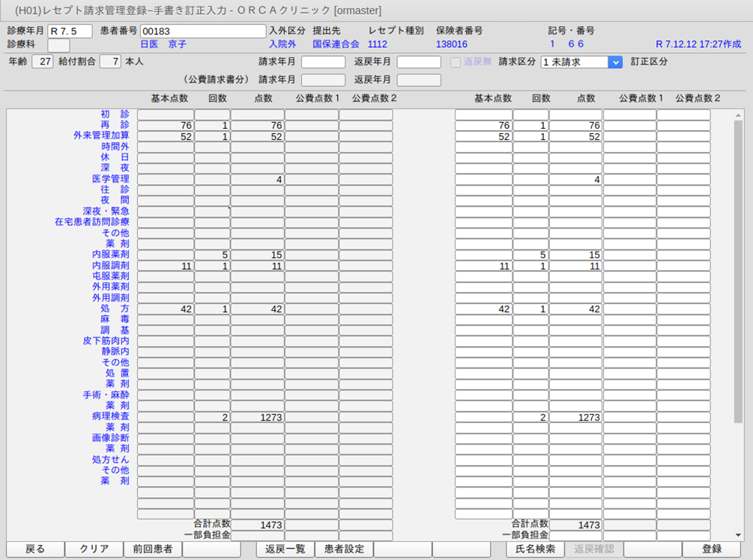Click the 患者設定 button
The width and height of the screenshot is (753, 560).
(x=344, y=550)
